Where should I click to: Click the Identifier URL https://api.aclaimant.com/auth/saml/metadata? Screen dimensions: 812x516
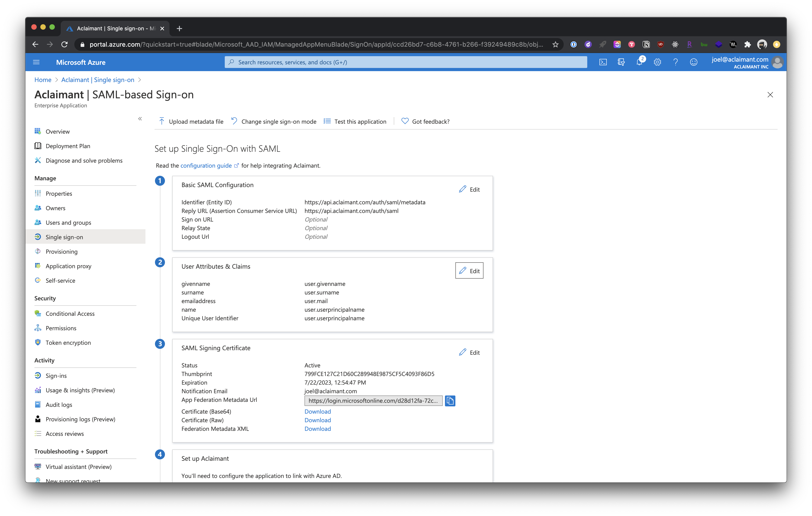(x=365, y=202)
